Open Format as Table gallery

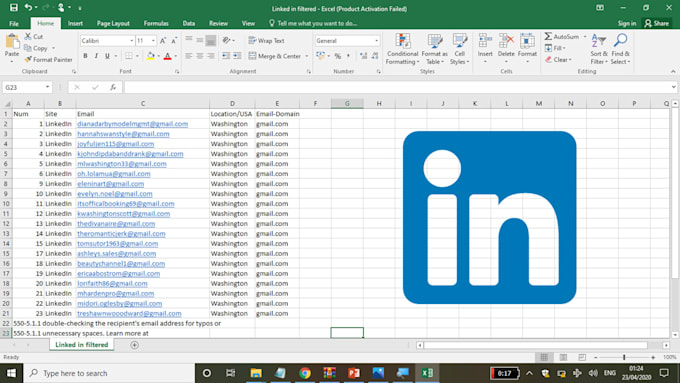pyautogui.click(x=434, y=49)
